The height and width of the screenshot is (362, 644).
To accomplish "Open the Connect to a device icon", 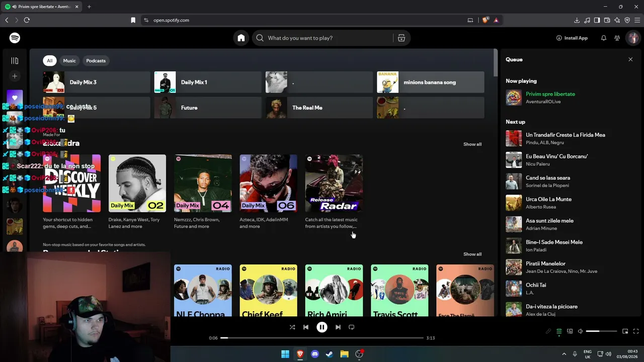I will tap(570, 331).
